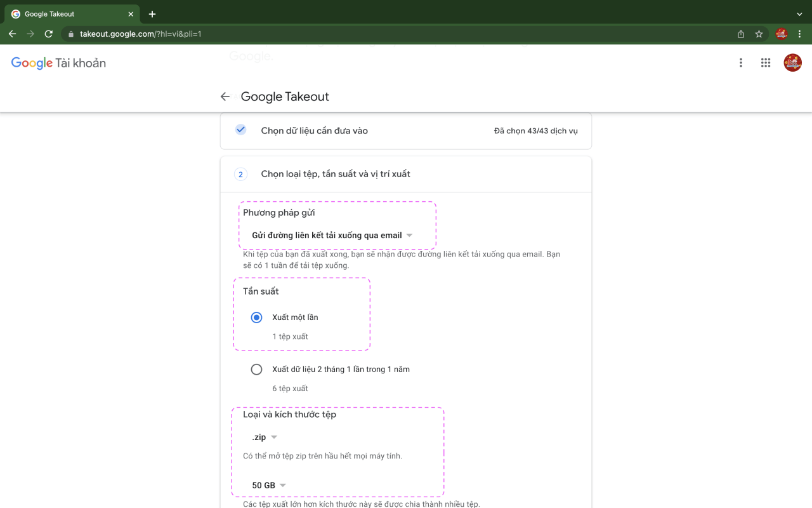The width and height of the screenshot is (812, 508).
Task: Bookmark this page with the star icon
Action: [759, 34]
